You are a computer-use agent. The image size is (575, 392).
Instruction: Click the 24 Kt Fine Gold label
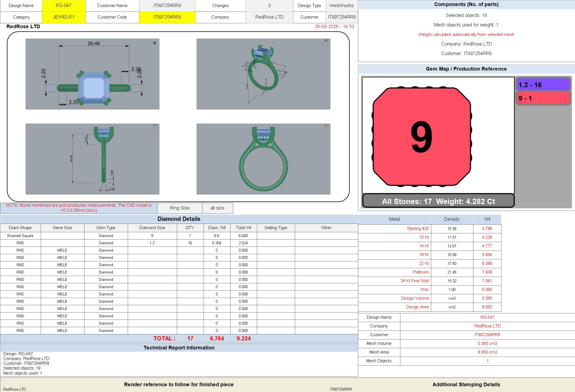pyautogui.click(x=414, y=281)
